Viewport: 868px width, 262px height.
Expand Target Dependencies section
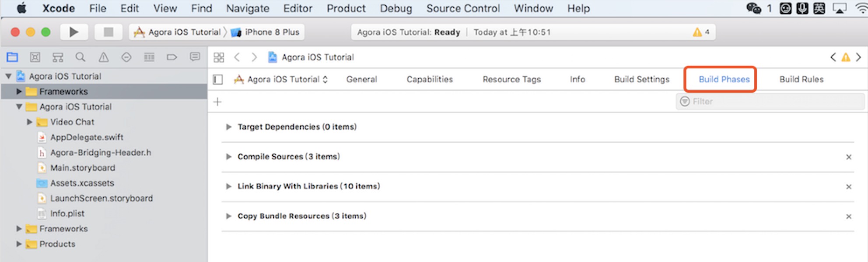[x=228, y=127]
